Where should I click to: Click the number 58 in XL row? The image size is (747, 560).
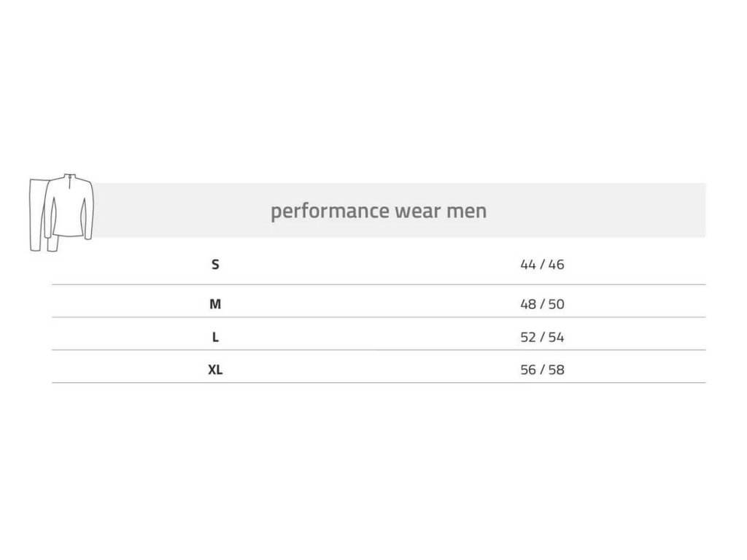[557, 370]
